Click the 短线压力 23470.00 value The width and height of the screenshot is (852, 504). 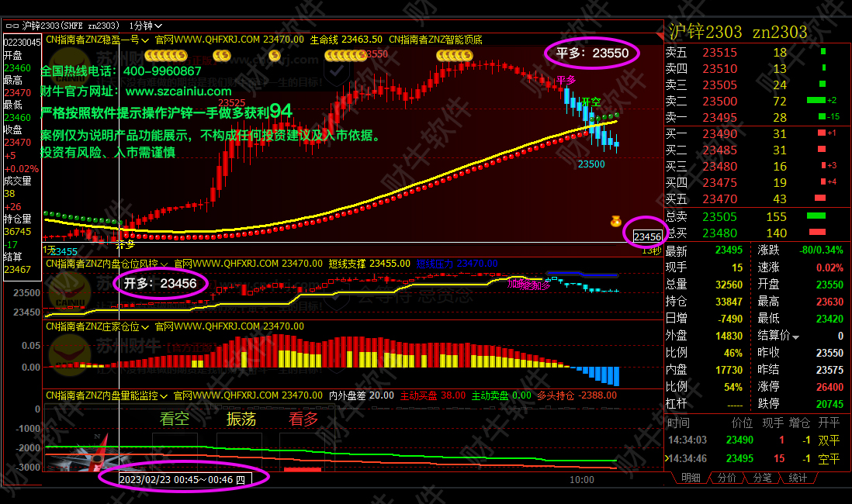pyautogui.click(x=457, y=264)
